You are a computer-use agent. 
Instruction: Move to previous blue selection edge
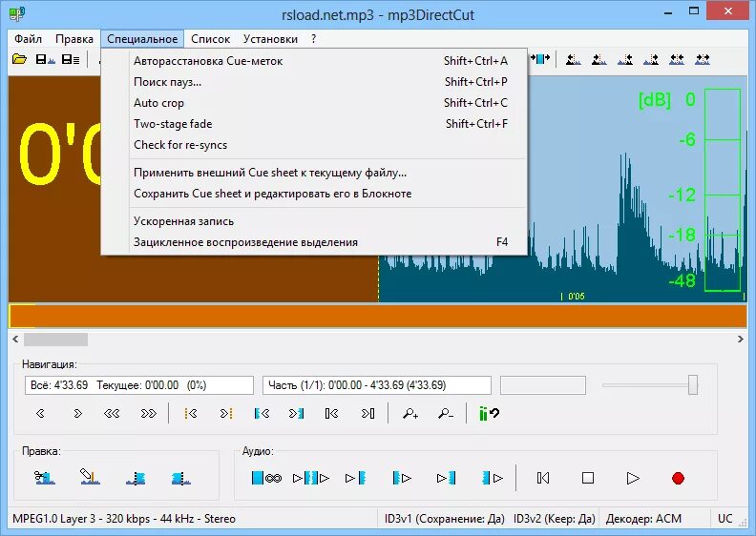tap(262, 413)
